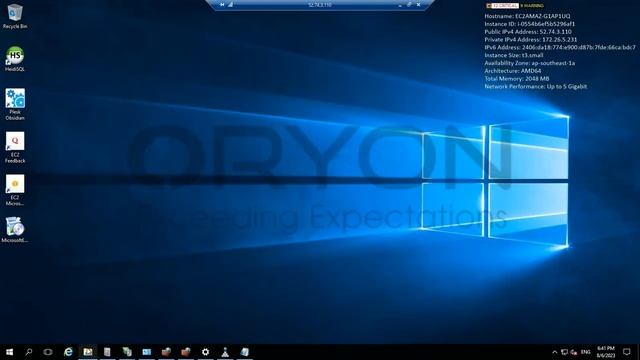Click Architecture AMD64 line
The width and height of the screenshot is (640, 360).
click(513, 71)
